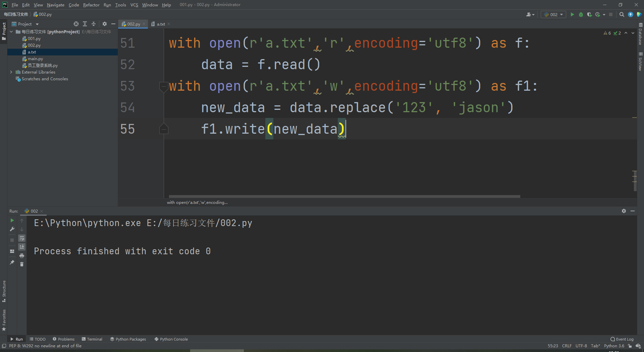Open the VCS menu
The width and height of the screenshot is (644, 352).
[x=134, y=5]
